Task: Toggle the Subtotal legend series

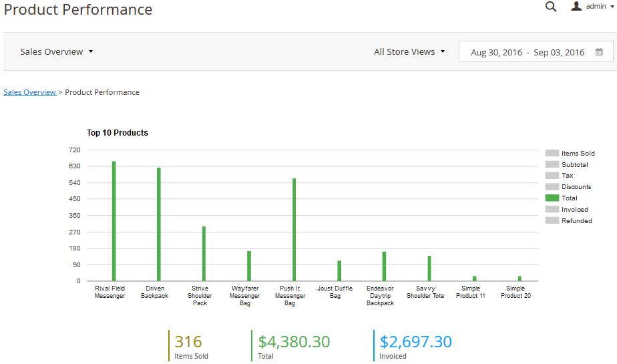Action: [x=552, y=164]
